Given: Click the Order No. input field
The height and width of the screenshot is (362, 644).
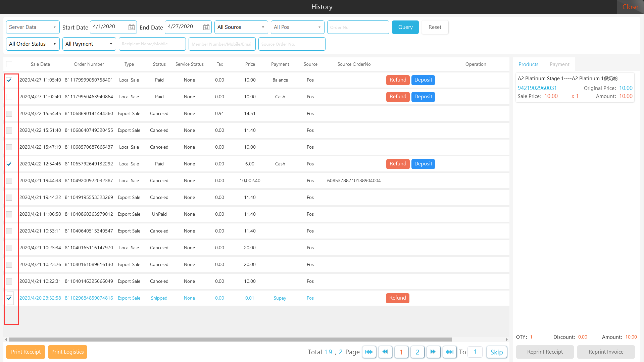Looking at the screenshot, I should click(x=358, y=27).
